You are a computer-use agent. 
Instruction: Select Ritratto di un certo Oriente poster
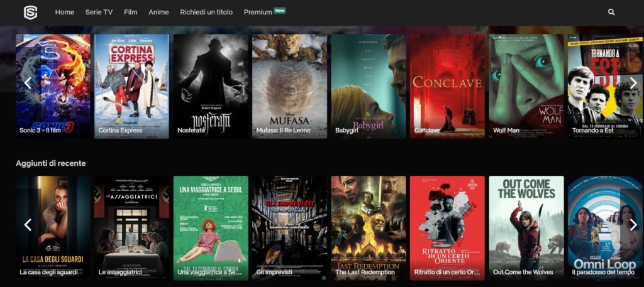[447, 228]
